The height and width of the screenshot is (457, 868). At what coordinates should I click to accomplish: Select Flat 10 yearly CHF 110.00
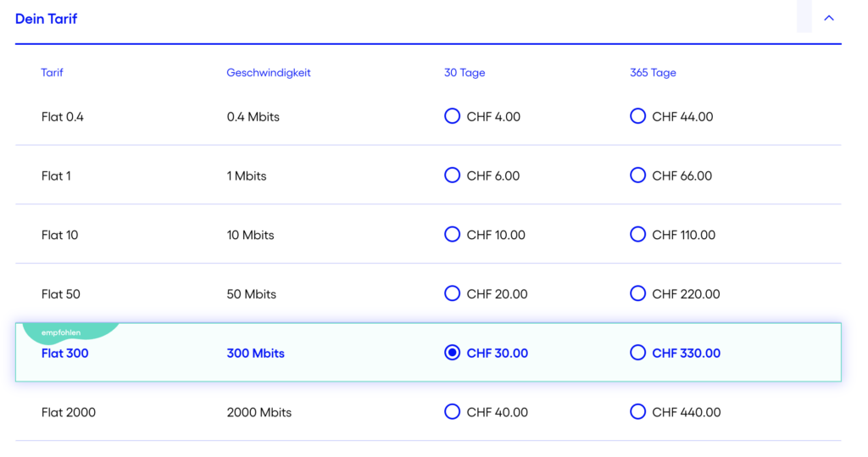tap(637, 234)
